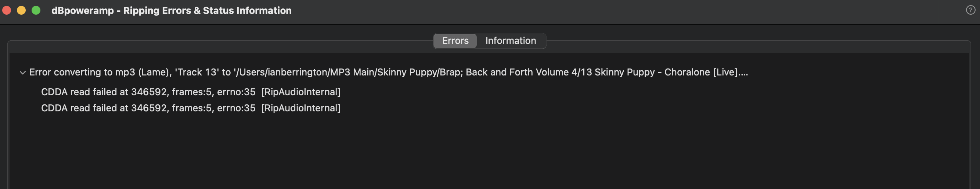The image size is (980, 189).
Task: Click the first '[RipAudioInternal]' tag
Action: 300,92
